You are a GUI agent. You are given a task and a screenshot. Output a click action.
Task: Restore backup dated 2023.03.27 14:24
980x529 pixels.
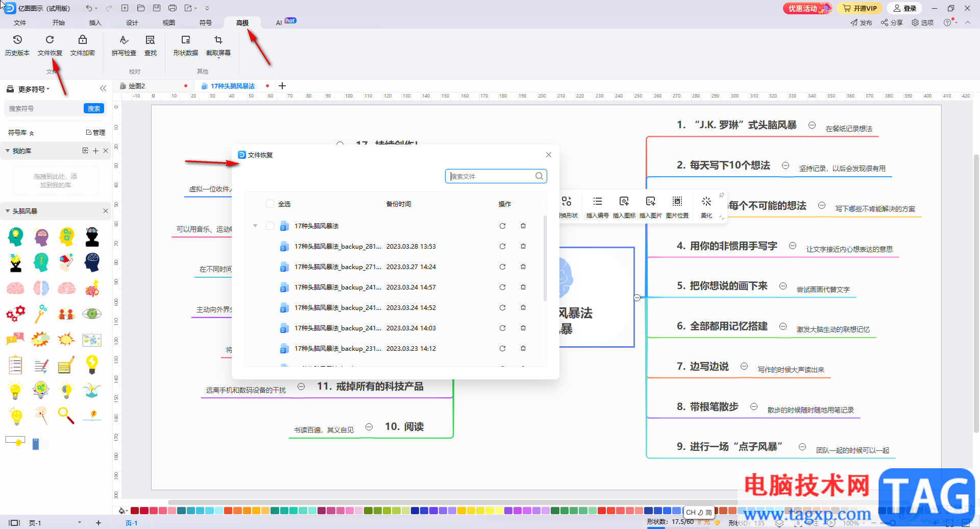click(x=502, y=267)
